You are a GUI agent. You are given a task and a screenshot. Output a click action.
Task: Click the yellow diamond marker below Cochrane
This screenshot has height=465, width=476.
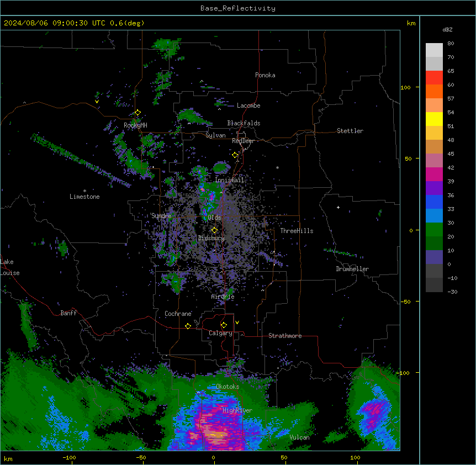click(188, 326)
